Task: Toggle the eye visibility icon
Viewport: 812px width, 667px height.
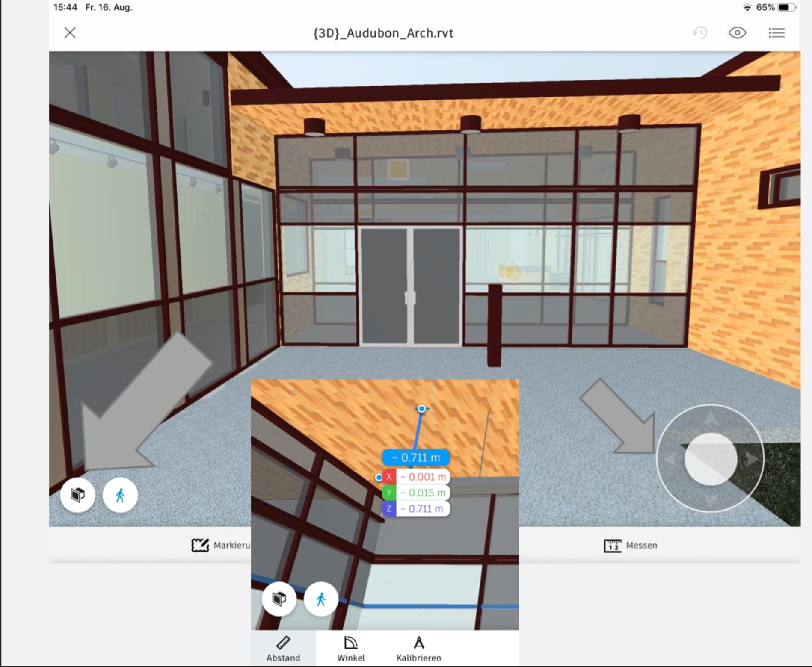Action: [737, 33]
